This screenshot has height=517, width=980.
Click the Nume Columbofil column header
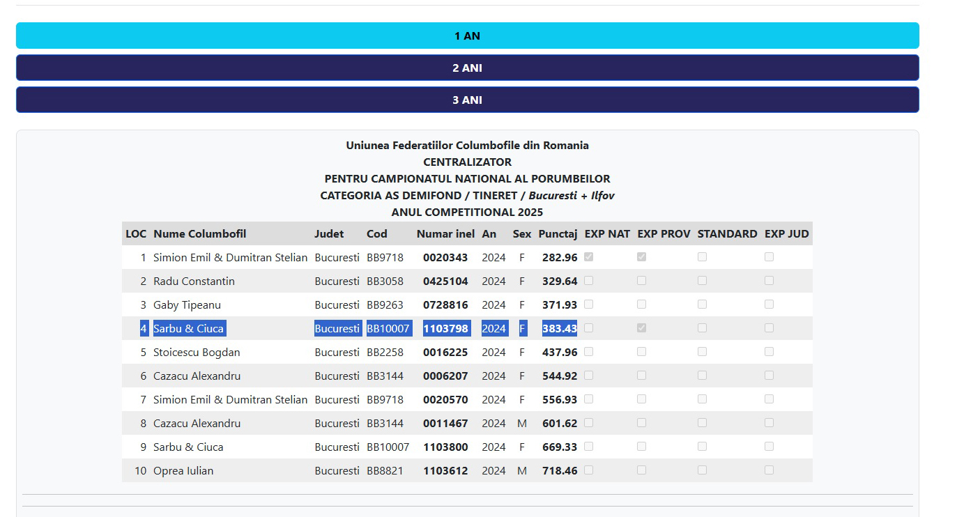[x=199, y=234]
